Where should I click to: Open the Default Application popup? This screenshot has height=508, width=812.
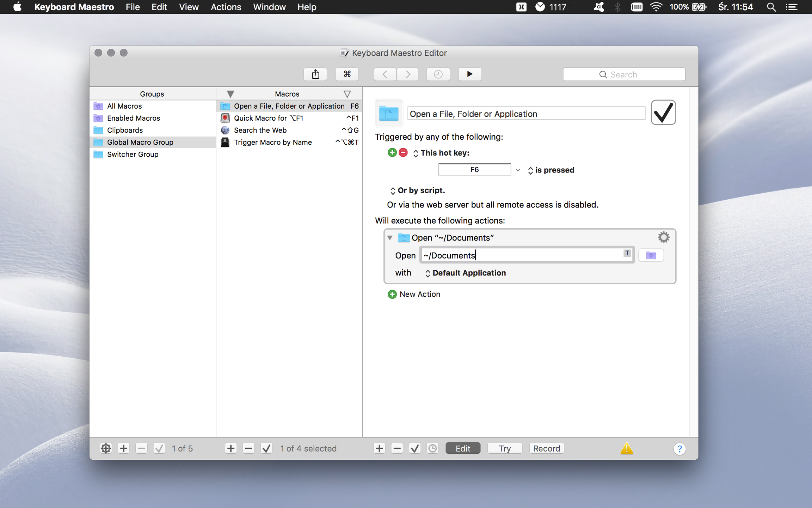tap(465, 273)
